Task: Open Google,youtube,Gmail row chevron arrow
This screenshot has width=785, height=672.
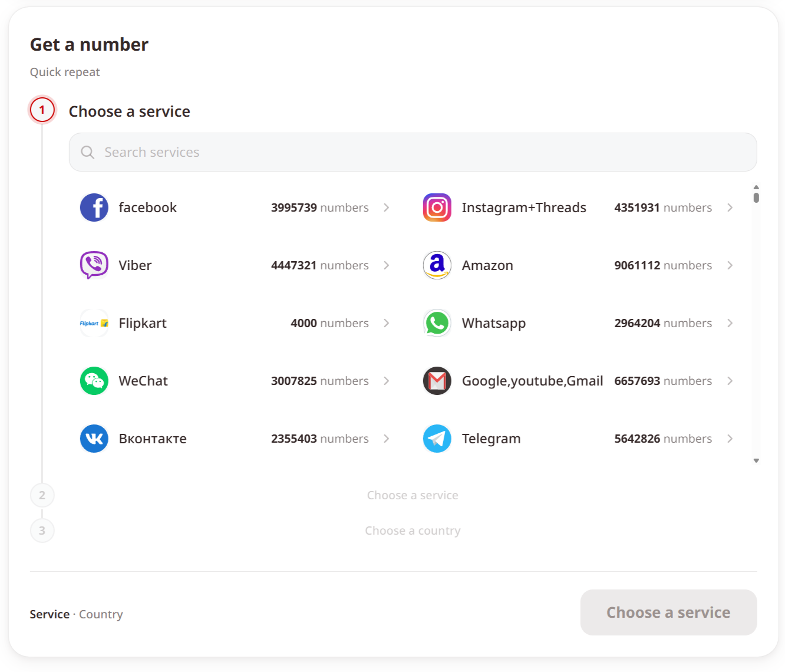Action: (730, 381)
